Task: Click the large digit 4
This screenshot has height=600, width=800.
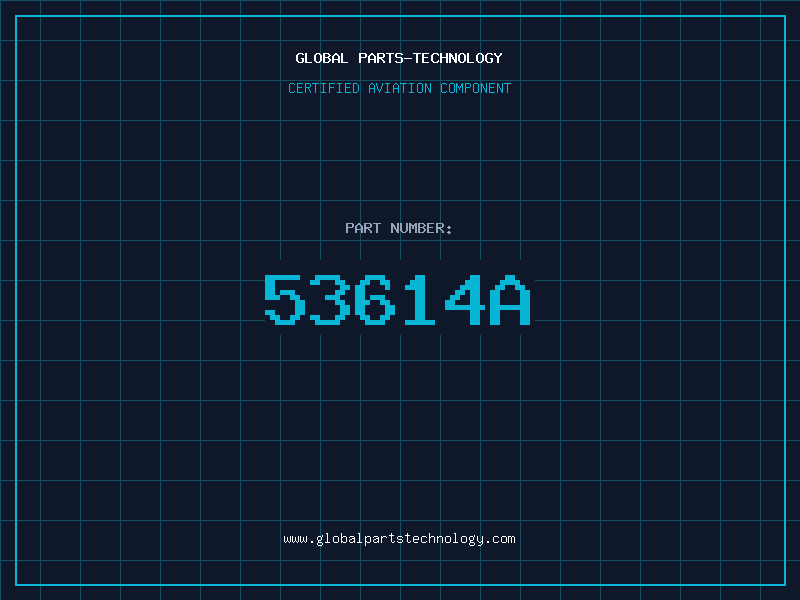Action: tap(465, 299)
